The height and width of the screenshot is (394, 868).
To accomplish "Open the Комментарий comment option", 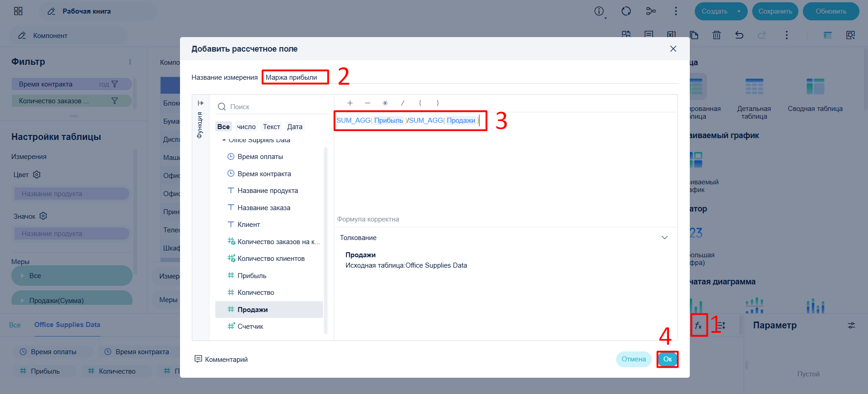I will pos(221,359).
